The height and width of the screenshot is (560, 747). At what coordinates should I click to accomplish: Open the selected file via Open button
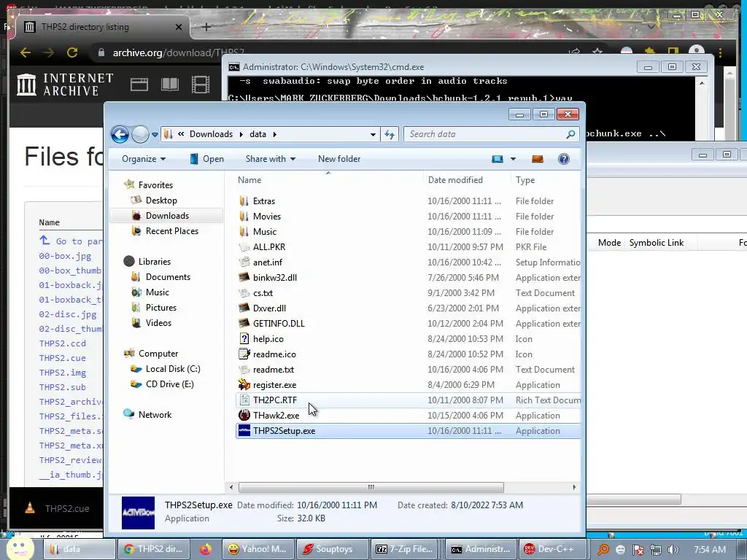[x=206, y=159]
